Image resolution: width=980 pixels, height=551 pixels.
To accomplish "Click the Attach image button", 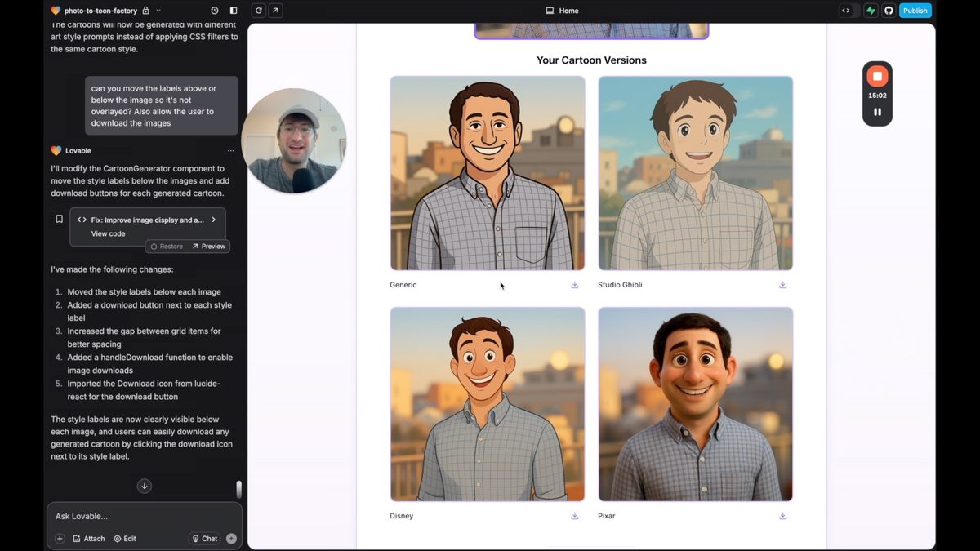I will (x=89, y=539).
